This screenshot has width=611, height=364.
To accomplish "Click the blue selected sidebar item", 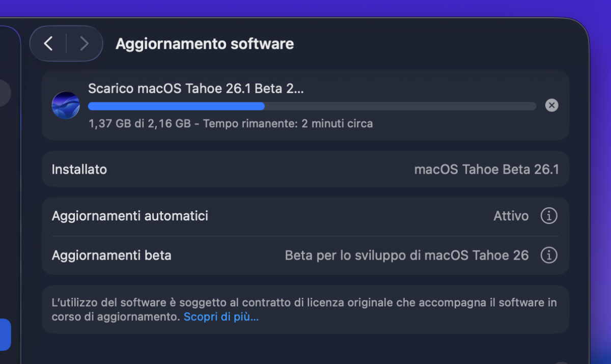I will (x=5, y=334).
